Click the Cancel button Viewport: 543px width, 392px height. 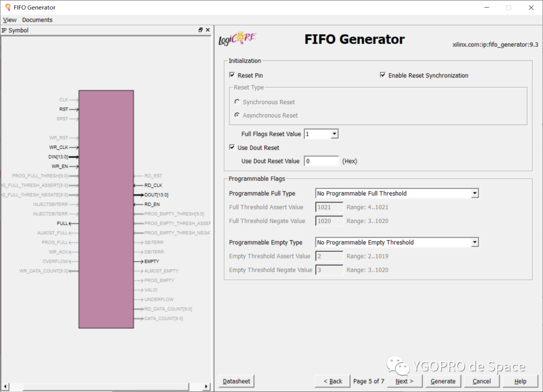tap(482, 381)
